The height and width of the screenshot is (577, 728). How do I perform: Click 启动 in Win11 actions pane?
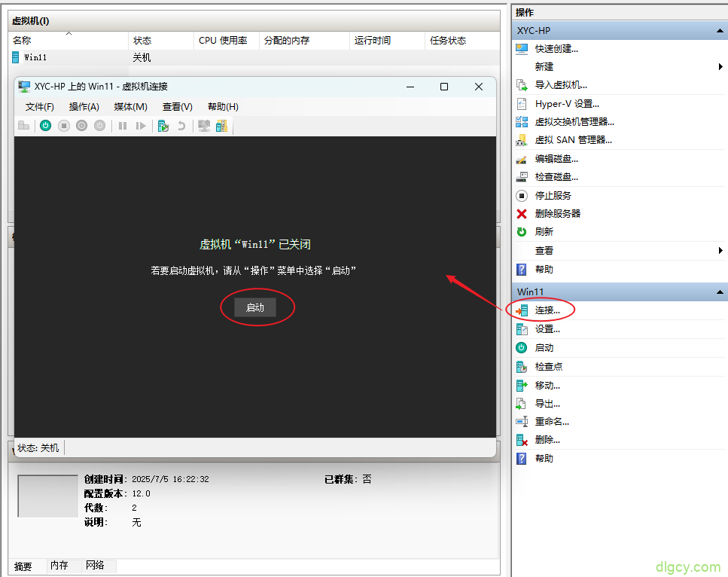tap(544, 347)
